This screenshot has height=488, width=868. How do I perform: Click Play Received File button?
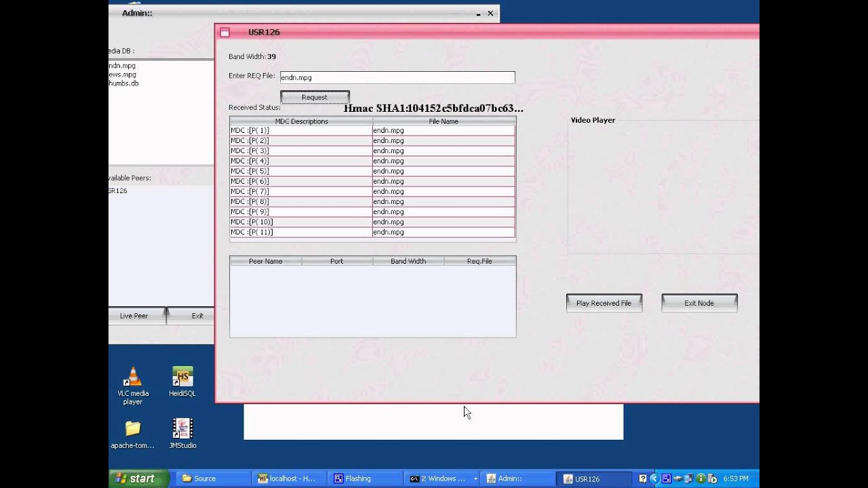tap(604, 303)
